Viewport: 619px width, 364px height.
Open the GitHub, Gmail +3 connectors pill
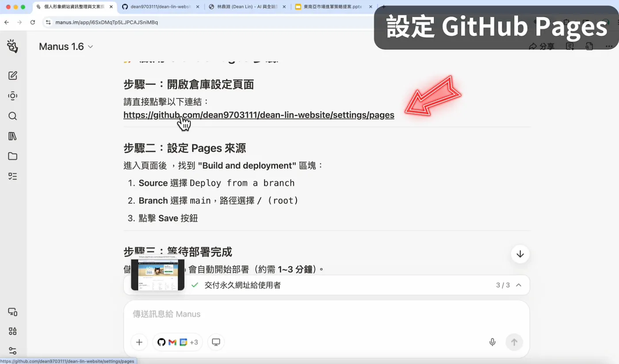(177, 342)
